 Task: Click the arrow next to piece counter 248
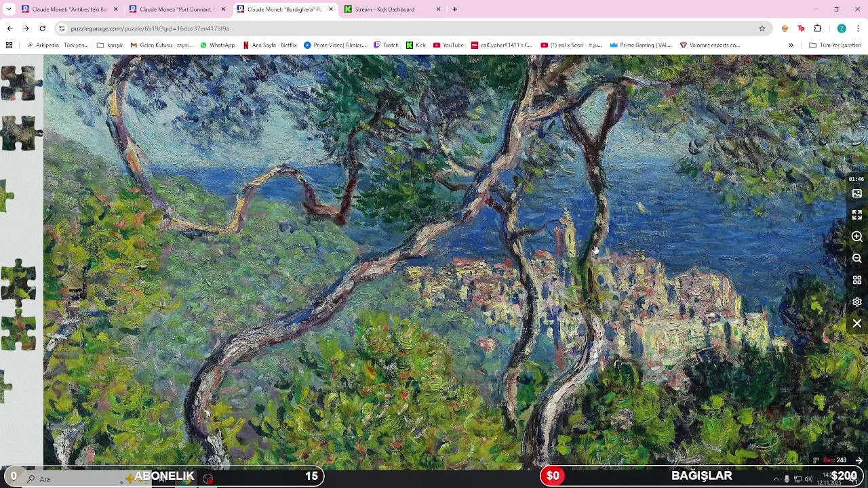click(859, 460)
